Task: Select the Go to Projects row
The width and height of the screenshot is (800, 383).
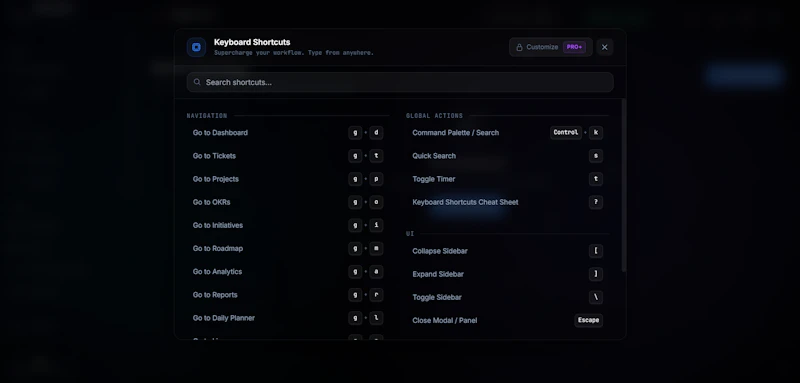Action: pos(288,179)
